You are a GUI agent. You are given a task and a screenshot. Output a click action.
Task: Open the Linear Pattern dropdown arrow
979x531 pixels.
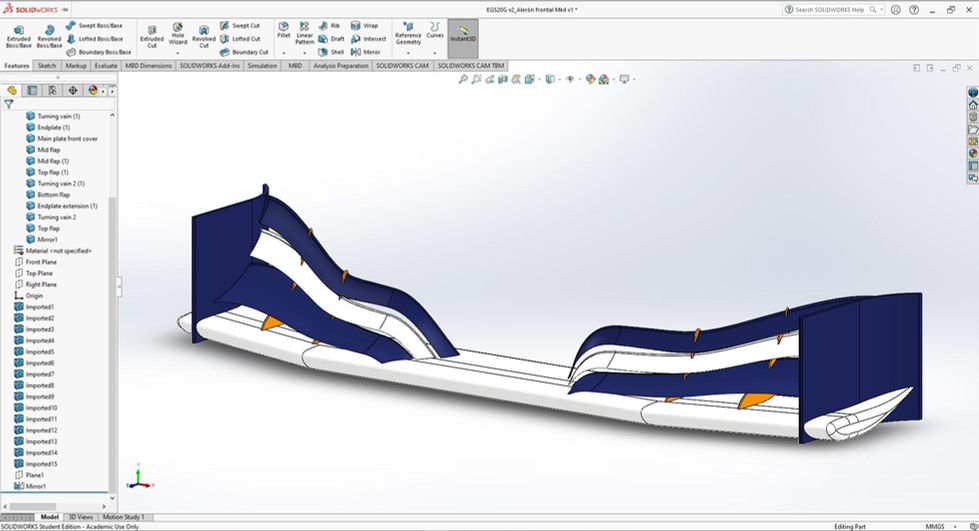[x=305, y=53]
